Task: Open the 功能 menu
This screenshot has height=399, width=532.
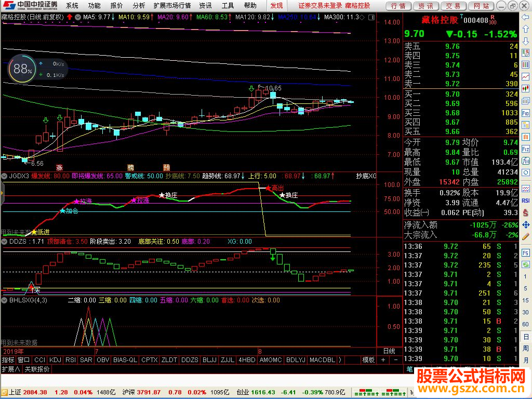Action: tap(94, 5)
